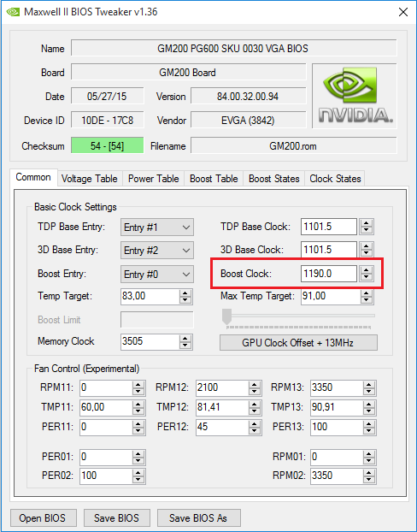Screen dimensions: 417x532
Task: Switch to the Clock States tab
Action: click(x=335, y=179)
